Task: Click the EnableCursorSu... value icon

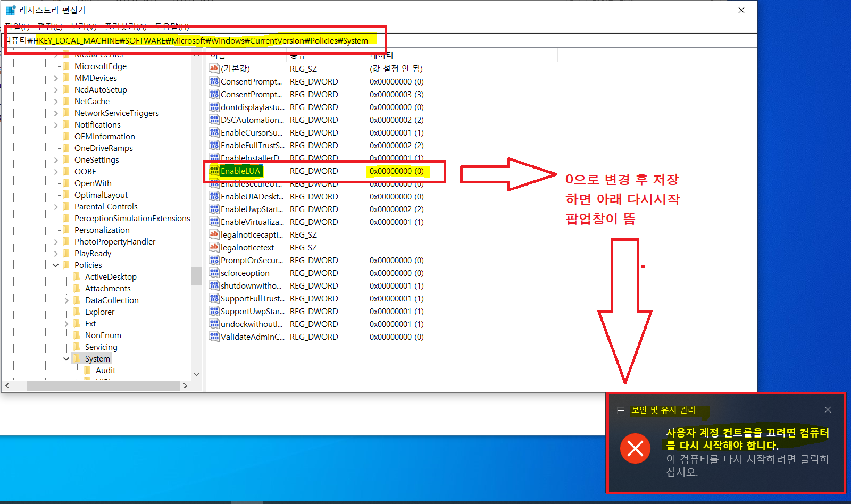Action: click(x=214, y=132)
